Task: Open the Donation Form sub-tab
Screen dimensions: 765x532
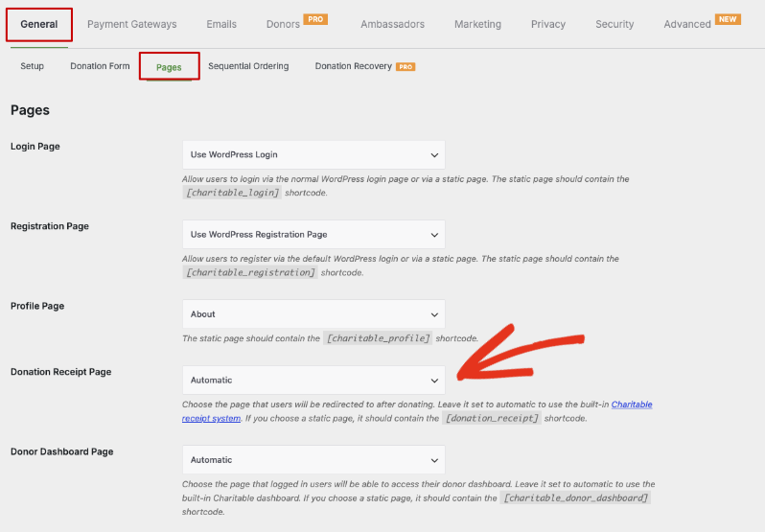Action: click(x=100, y=66)
